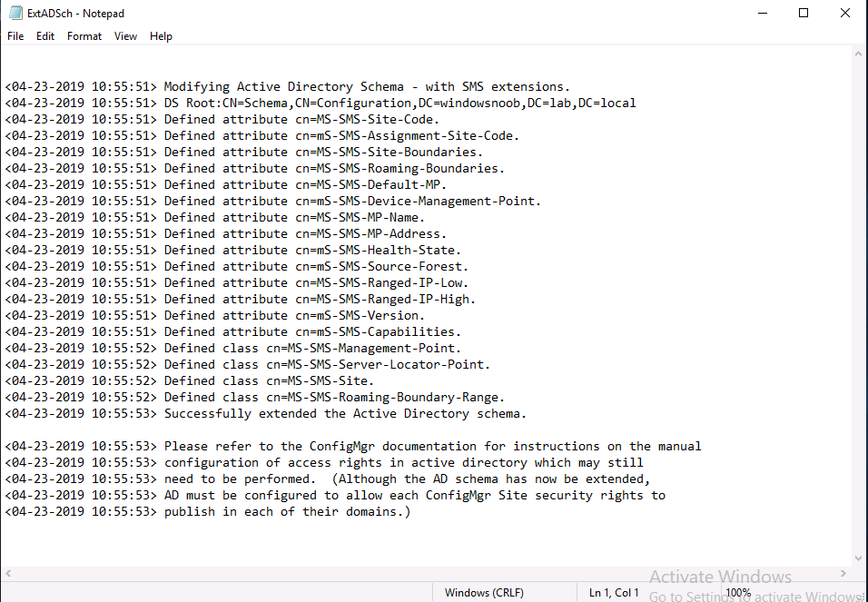The width and height of the screenshot is (868, 602).
Task: Click the class line cn=MS-SMS-Server-Locator-Point
Action: pos(248,364)
